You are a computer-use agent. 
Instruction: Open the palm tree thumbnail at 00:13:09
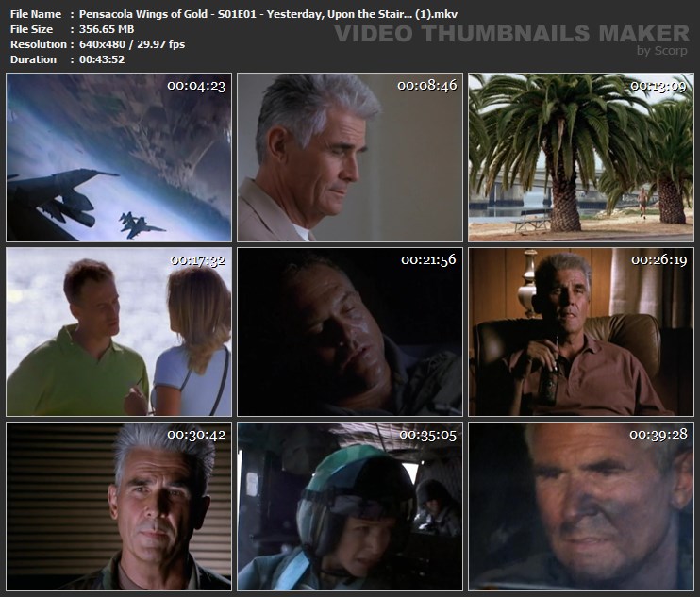581,158
